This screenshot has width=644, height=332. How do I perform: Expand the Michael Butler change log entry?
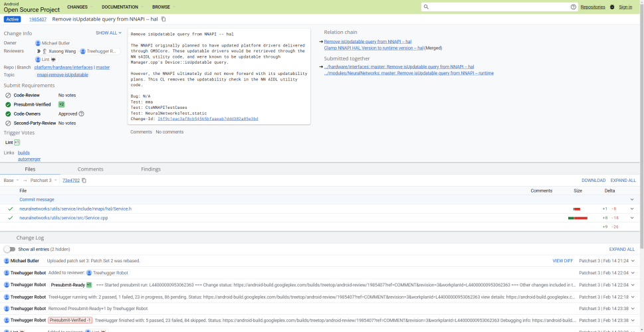tap(633, 261)
